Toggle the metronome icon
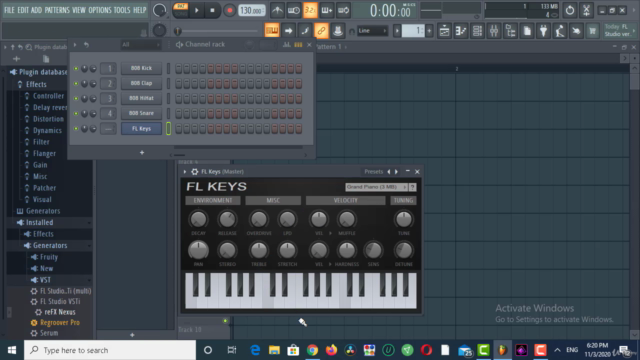The image size is (640, 360). 277,11
